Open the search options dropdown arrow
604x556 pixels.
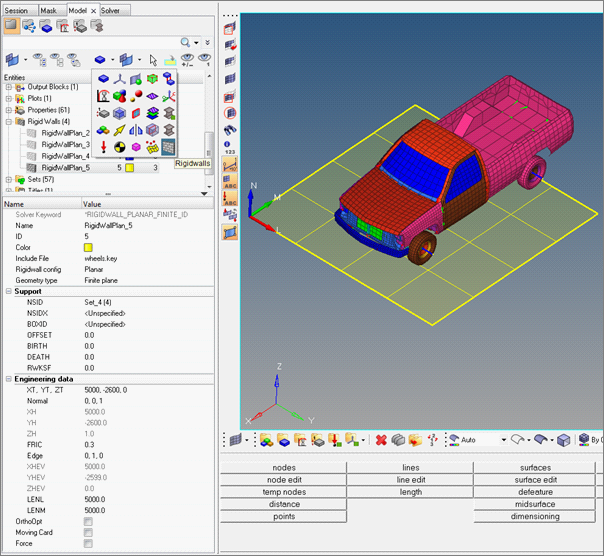pyautogui.click(x=196, y=42)
